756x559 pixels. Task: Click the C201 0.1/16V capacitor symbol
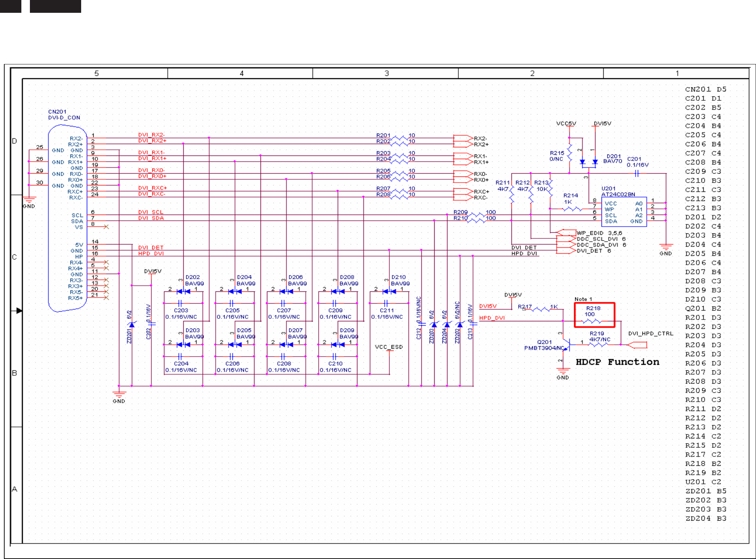click(637, 173)
